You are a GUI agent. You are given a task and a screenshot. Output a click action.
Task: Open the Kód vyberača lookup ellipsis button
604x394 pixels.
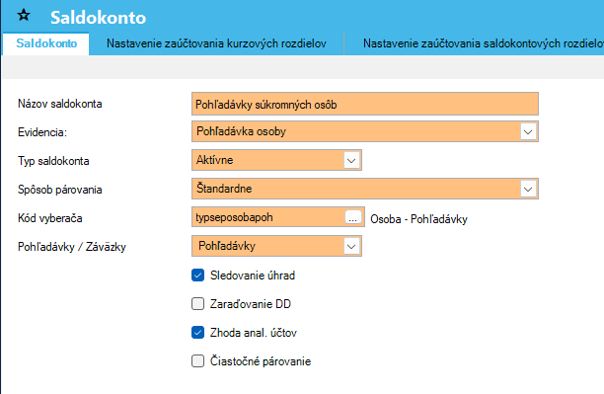tap(353, 217)
